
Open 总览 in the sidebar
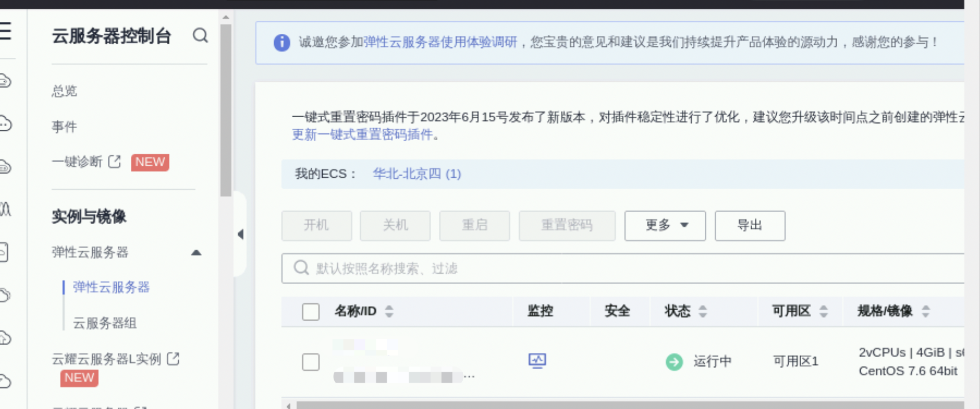coord(64,91)
